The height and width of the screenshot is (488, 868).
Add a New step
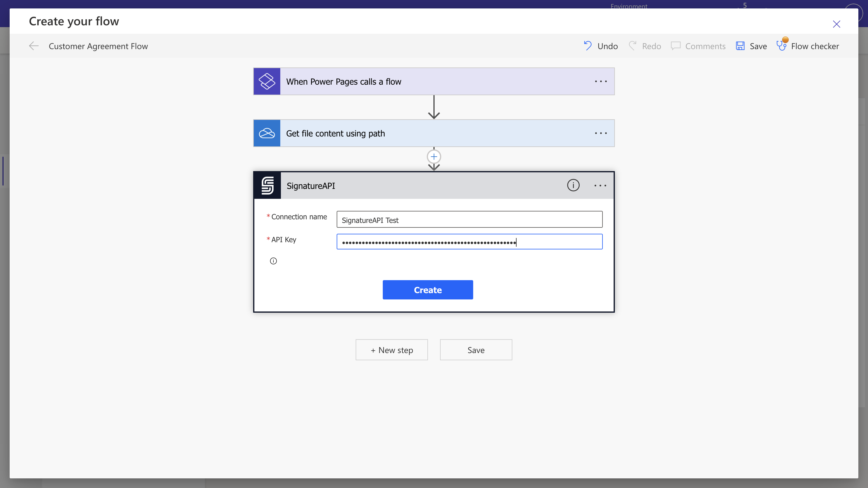(x=392, y=350)
